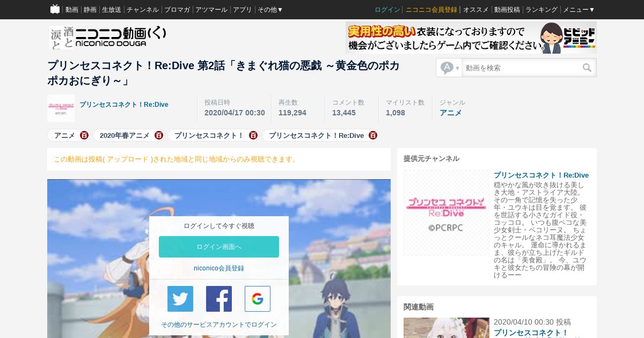Go to 静画 in top navigation

[90, 10]
